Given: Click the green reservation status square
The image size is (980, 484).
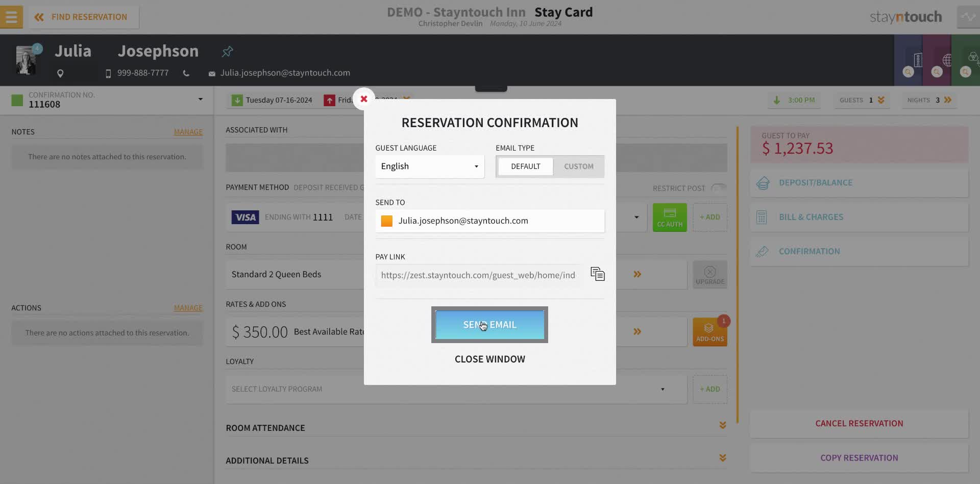Looking at the screenshot, I should [x=17, y=100].
